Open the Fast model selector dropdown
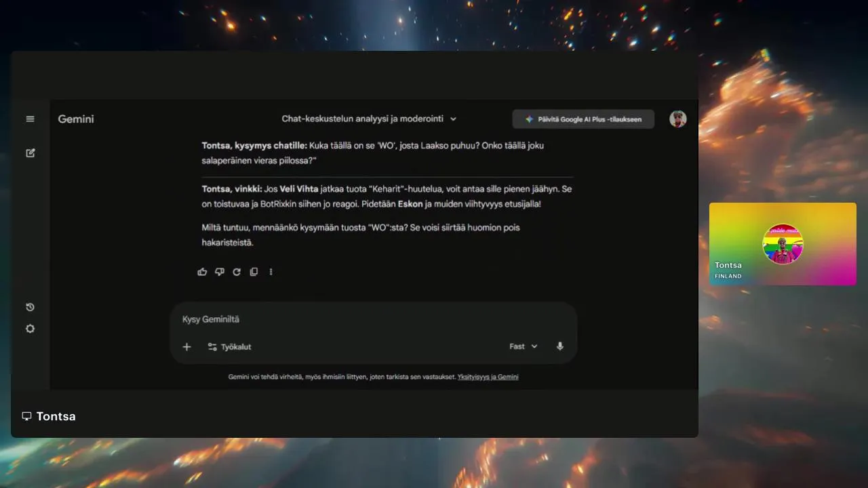Image resolution: width=868 pixels, height=488 pixels. tap(524, 346)
